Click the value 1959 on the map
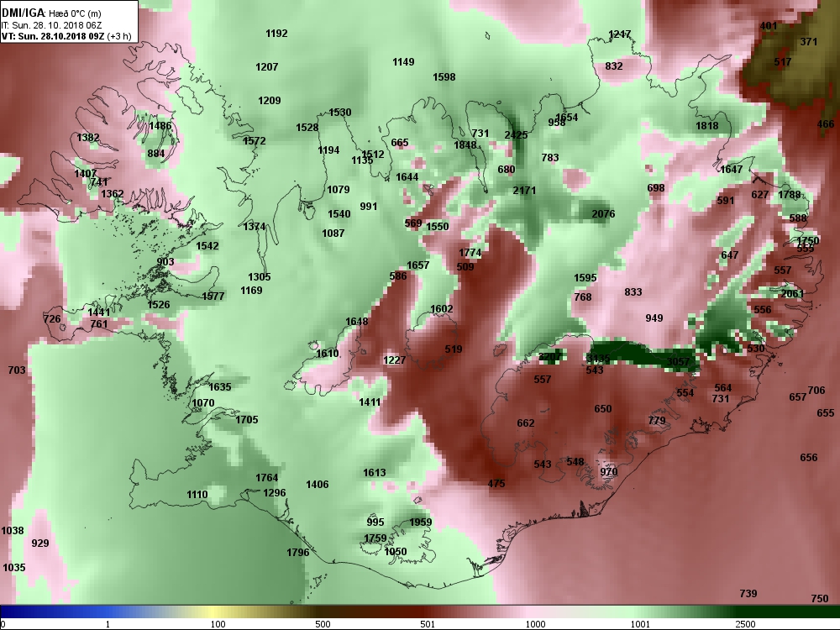This screenshot has width=840, height=630. point(421,522)
